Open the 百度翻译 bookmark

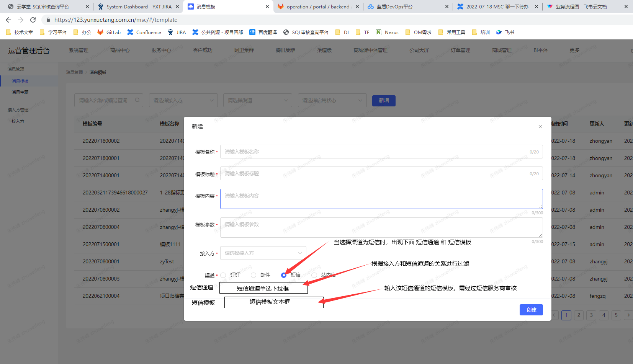click(x=263, y=32)
